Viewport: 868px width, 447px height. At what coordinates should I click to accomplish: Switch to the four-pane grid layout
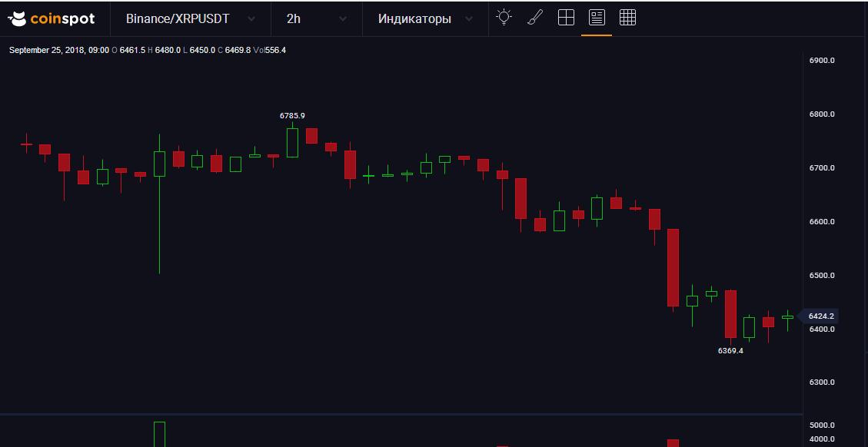[566, 18]
